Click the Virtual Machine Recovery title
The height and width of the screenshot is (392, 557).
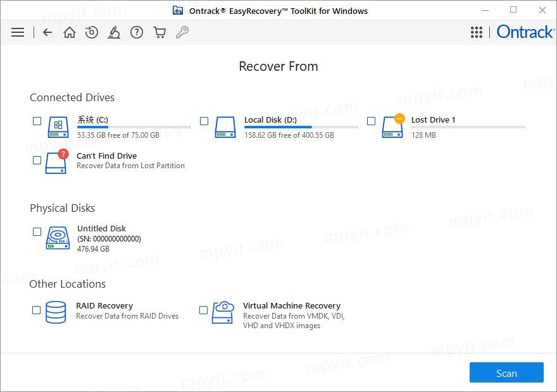[x=292, y=306]
